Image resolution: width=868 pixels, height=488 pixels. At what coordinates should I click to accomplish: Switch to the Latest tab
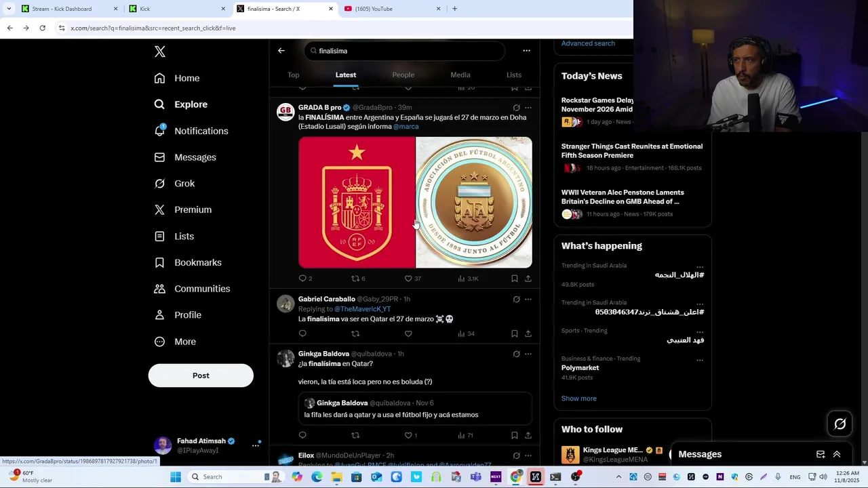click(345, 75)
